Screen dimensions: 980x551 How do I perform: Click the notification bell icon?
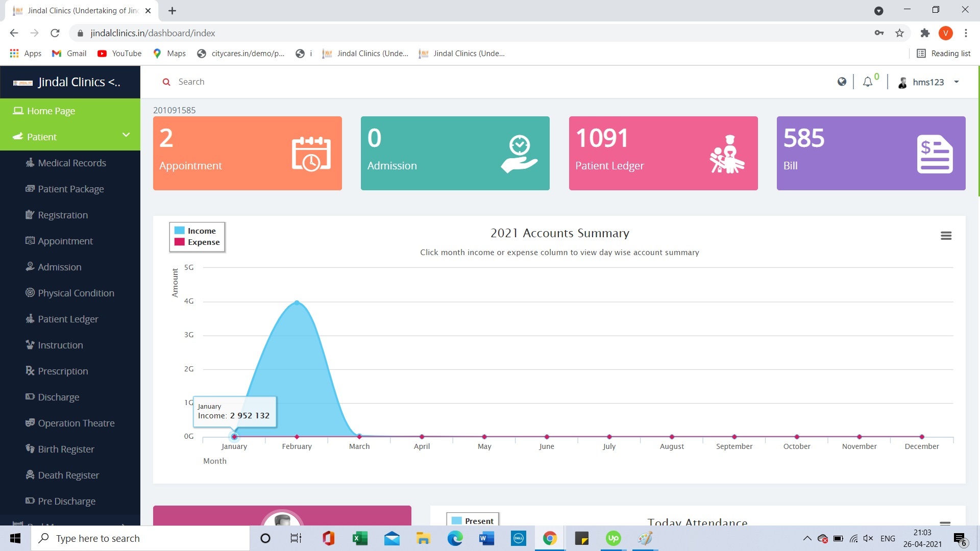pos(867,82)
